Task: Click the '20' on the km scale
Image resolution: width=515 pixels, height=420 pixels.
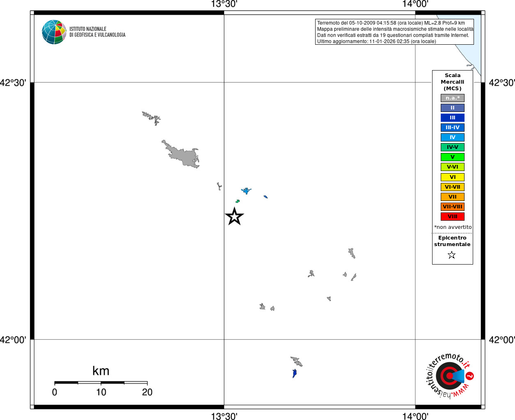Action: [x=147, y=393]
